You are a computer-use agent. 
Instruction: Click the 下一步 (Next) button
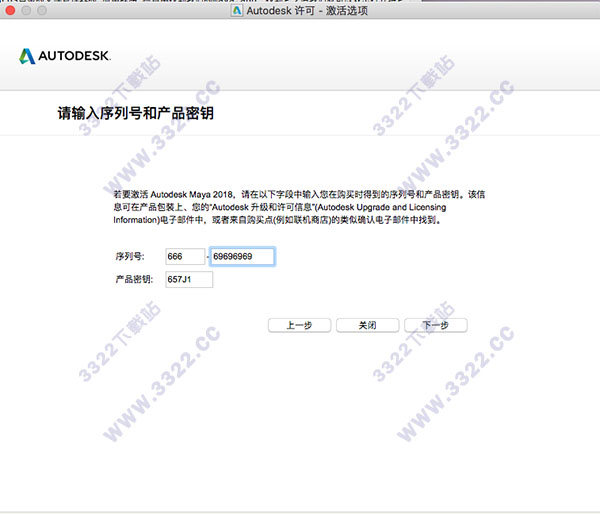coord(435,325)
